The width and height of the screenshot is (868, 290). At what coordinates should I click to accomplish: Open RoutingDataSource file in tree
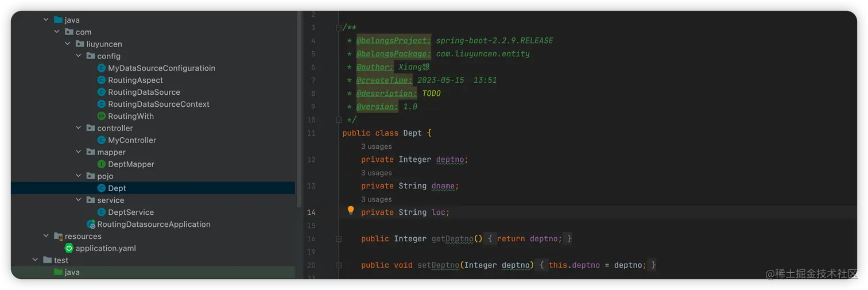pyautogui.click(x=144, y=92)
